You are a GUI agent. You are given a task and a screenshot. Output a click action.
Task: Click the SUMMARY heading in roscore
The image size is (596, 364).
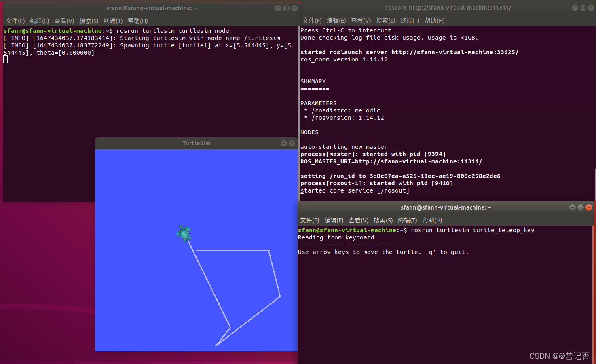pos(313,81)
